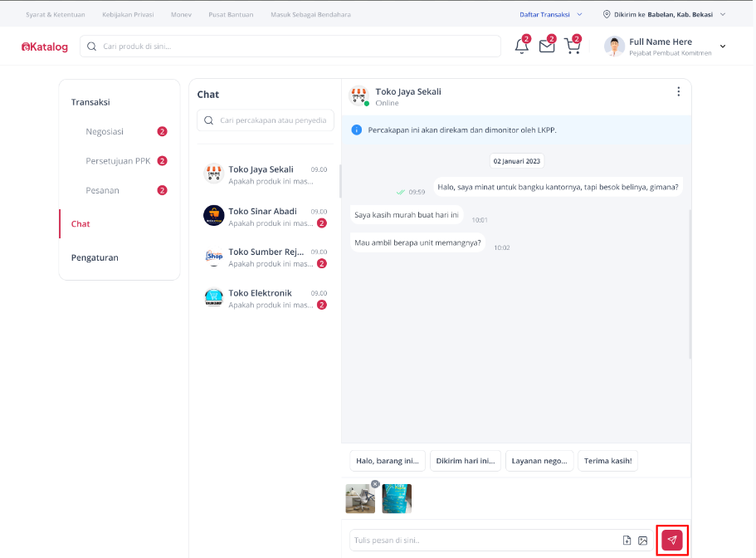Open the shopping cart icon
Image resolution: width=756 pixels, height=558 pixels.
pyautogui.click(x=572, y=46)
